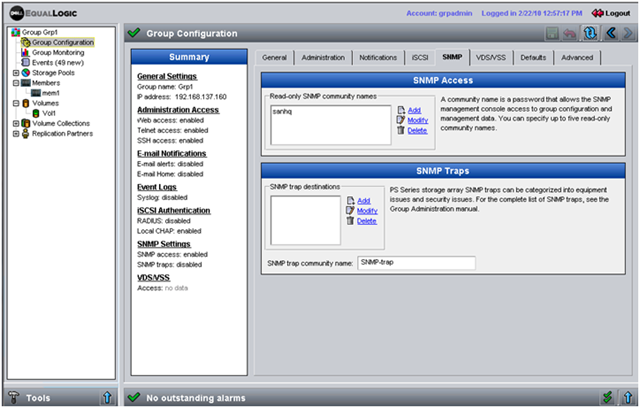Click the Replication Partners icon

(25, 133)
